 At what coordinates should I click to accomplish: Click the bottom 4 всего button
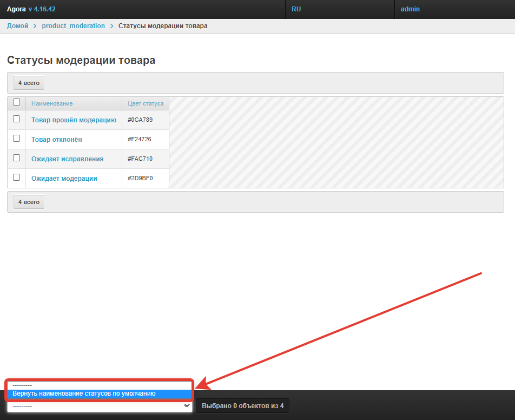[29, 202]
